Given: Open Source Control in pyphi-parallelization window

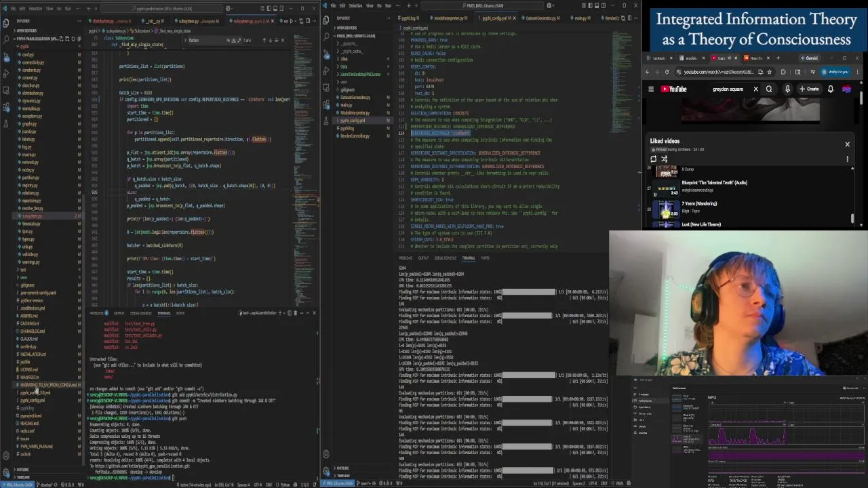Looking at the screenshot, I should (x=6, y=57).
